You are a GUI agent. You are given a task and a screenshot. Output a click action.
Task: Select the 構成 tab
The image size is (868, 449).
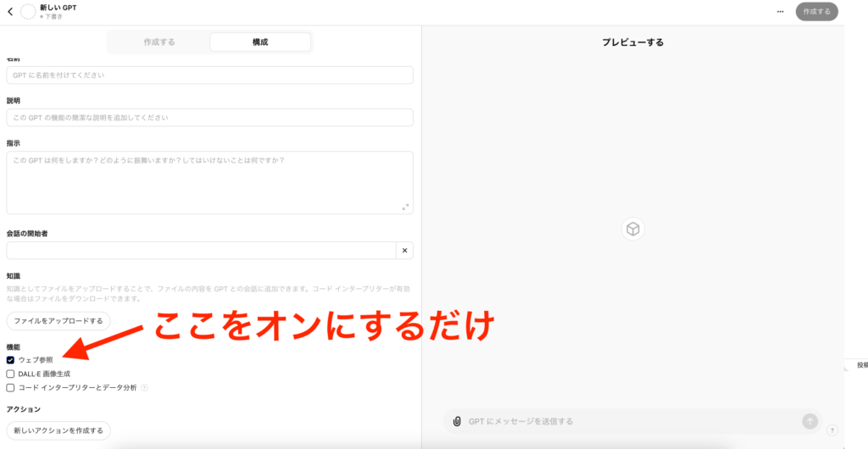pos(260,42)
